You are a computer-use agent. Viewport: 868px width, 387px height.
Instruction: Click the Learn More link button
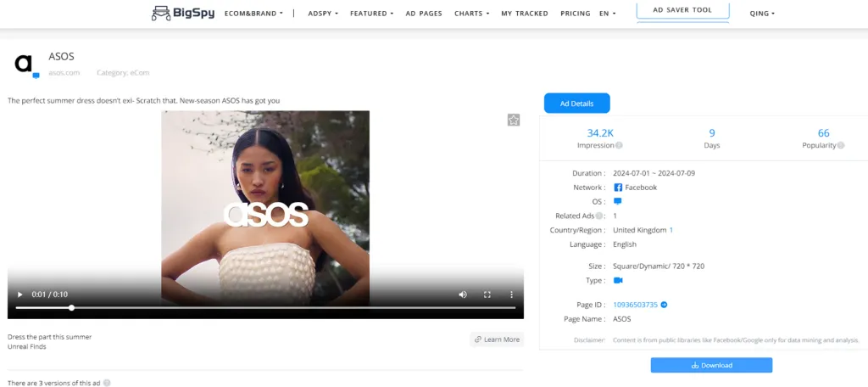[x=497, y=339]
